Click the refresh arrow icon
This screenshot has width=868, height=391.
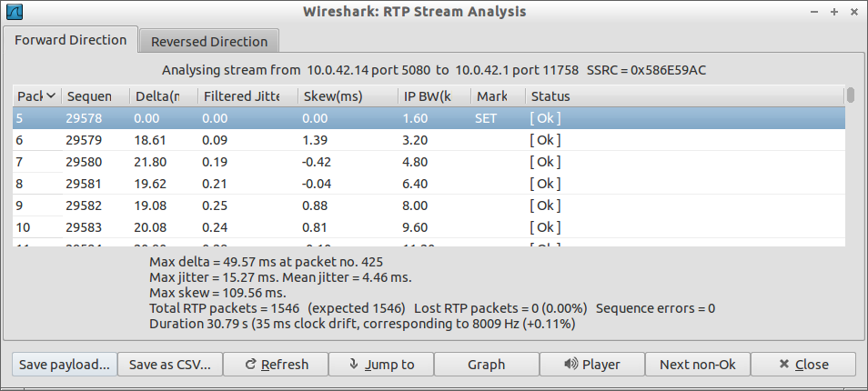click(x=250, y=364)
